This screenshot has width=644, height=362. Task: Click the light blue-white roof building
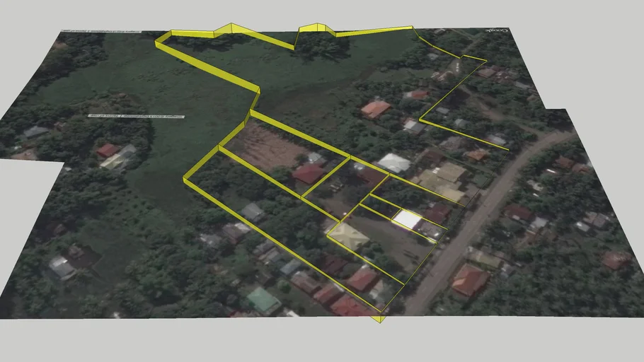[x=394, y=163]
